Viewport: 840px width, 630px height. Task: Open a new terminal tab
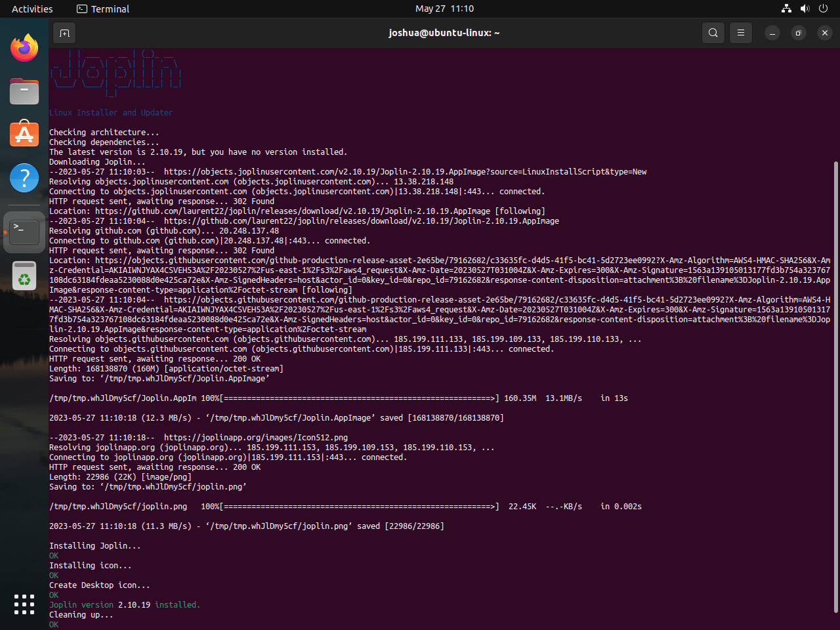point(64,33)
